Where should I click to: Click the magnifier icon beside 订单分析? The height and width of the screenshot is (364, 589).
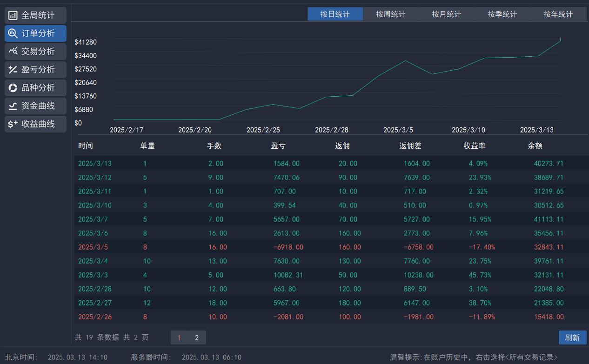pos(13,33)
